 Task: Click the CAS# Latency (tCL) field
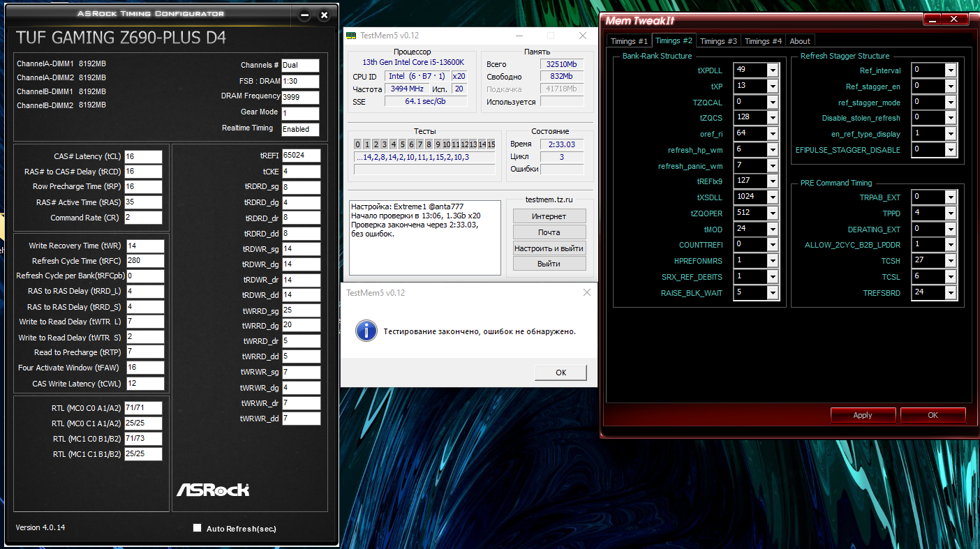pos(143,157)
